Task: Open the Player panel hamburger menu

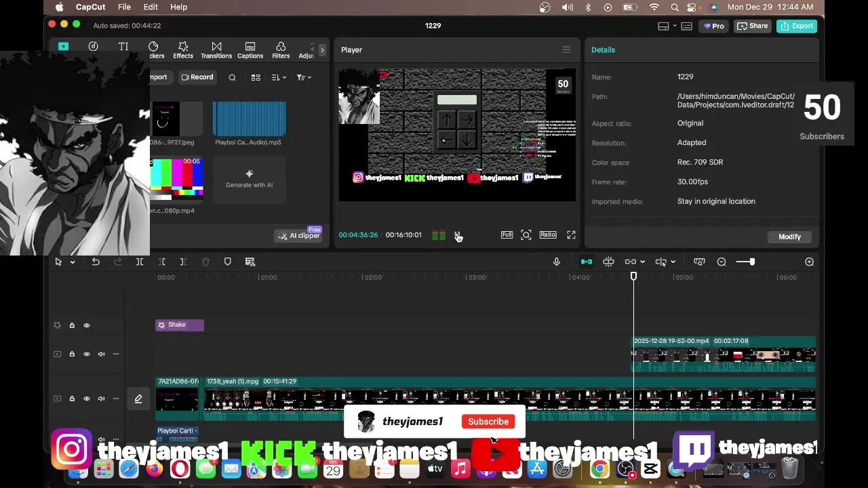Action: coord(566,49)
